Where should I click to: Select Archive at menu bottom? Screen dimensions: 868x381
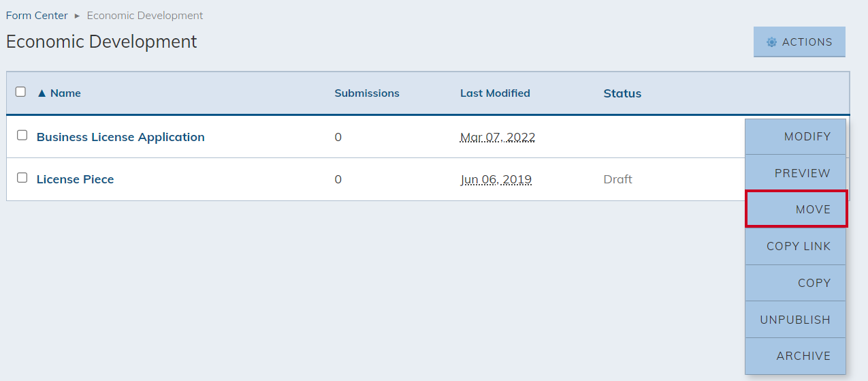pos(796,356)
